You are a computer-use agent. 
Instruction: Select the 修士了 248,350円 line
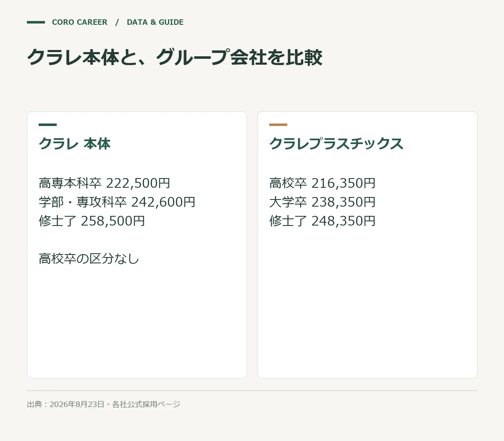[x=323, y=221]
